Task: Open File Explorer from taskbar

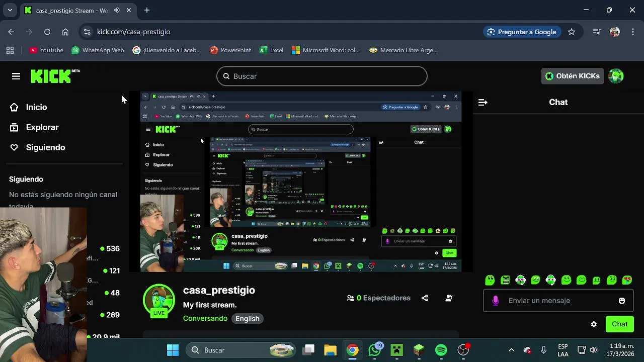Action: [x=330, y=350]
